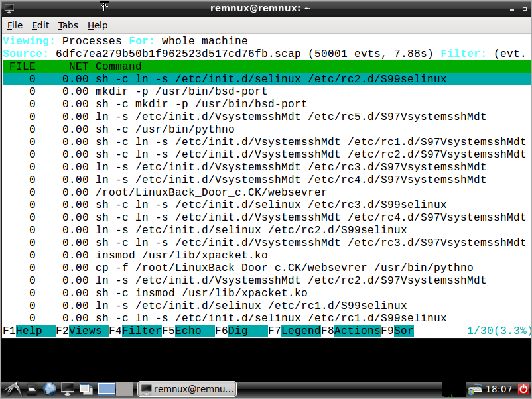Click the Filter expression text
The height and width of the screenshot is (399, 532).
click(509, 54)
